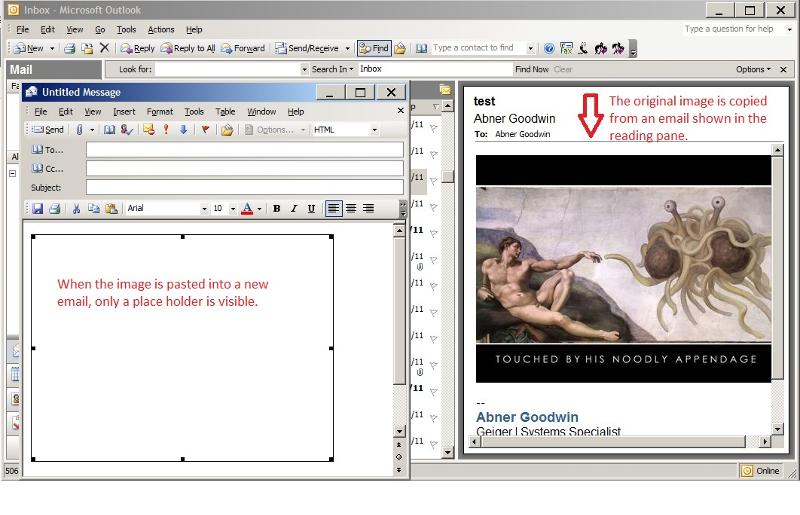Click the blue Help question-mark icon
This screenshot has width=800, height=515.
tap(549, 48)
